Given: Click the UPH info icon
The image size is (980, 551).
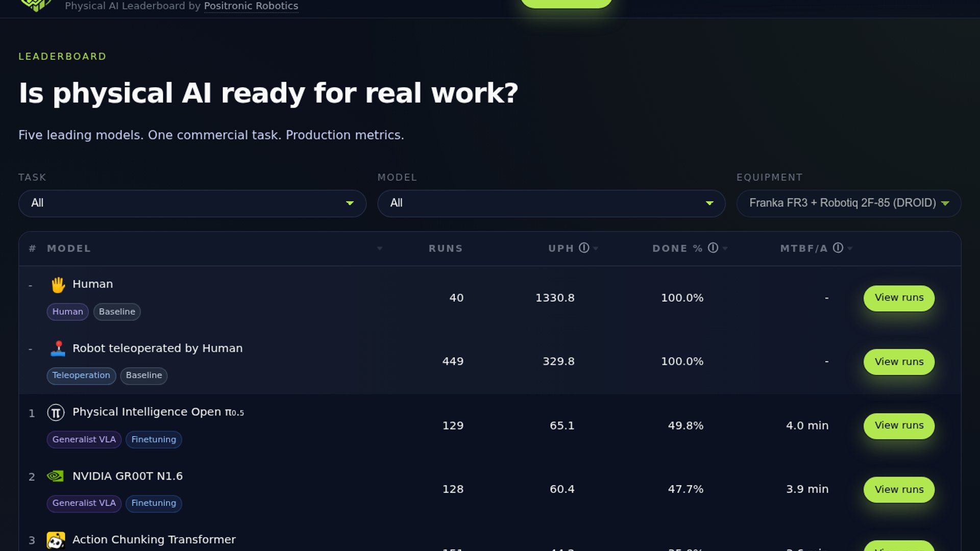Looking at the screenshot, I should pos(584,248).
